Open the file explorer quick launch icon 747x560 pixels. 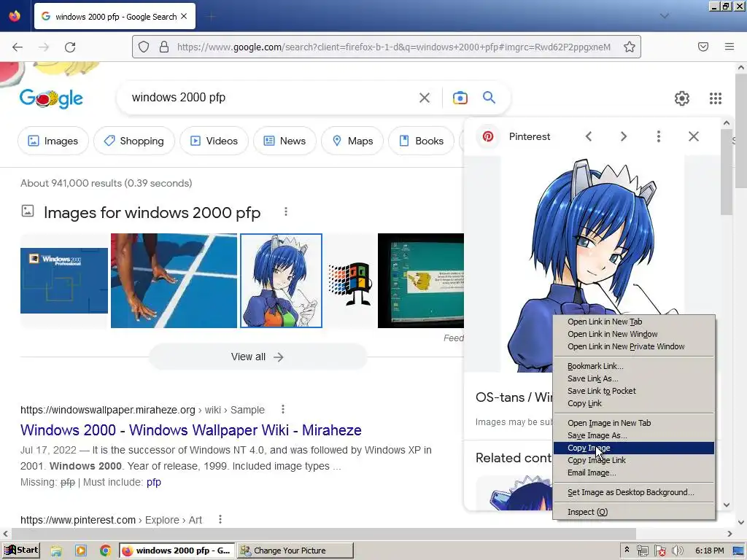click(x=56, y=551)
